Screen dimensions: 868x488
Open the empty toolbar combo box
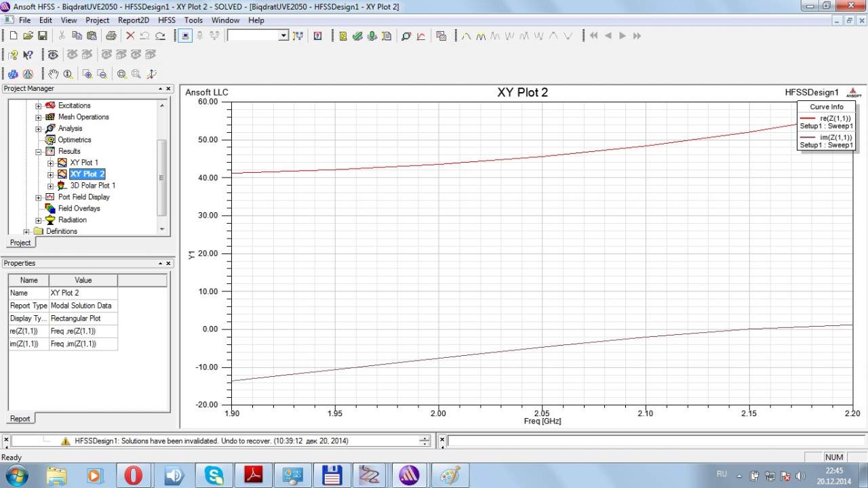coord(283,36)
